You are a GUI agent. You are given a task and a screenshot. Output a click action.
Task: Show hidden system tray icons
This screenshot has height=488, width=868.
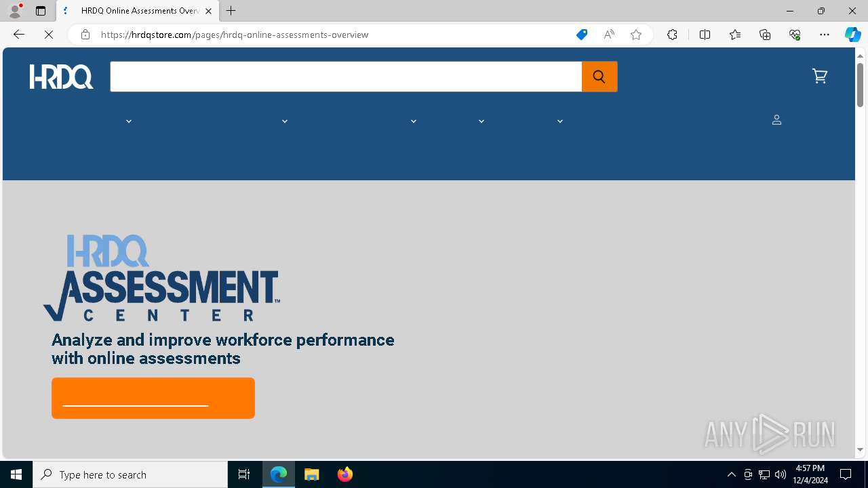click(x=731, y=474)
